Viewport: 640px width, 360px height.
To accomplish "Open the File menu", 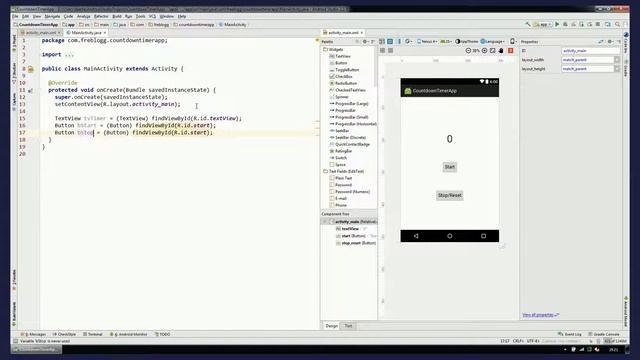I will (x=15, y=16).
